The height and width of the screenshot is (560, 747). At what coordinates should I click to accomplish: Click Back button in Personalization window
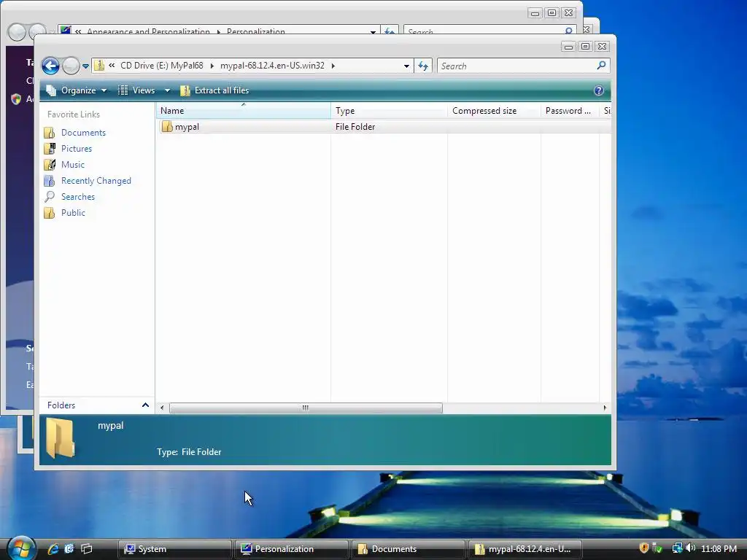(x=17, y=32)
